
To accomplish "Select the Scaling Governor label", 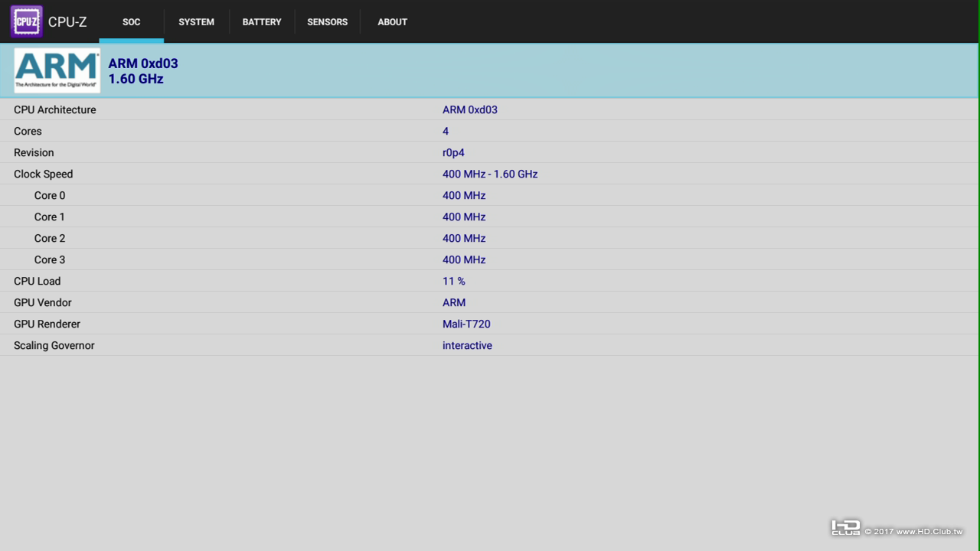I will [54, 345].
